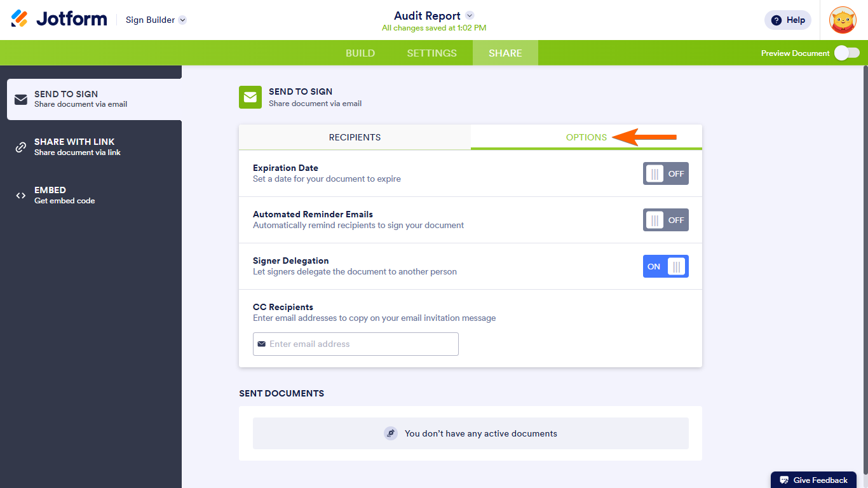868x488 pixels.
Task: Click the Expiration Date label
Action: [285, 168]
